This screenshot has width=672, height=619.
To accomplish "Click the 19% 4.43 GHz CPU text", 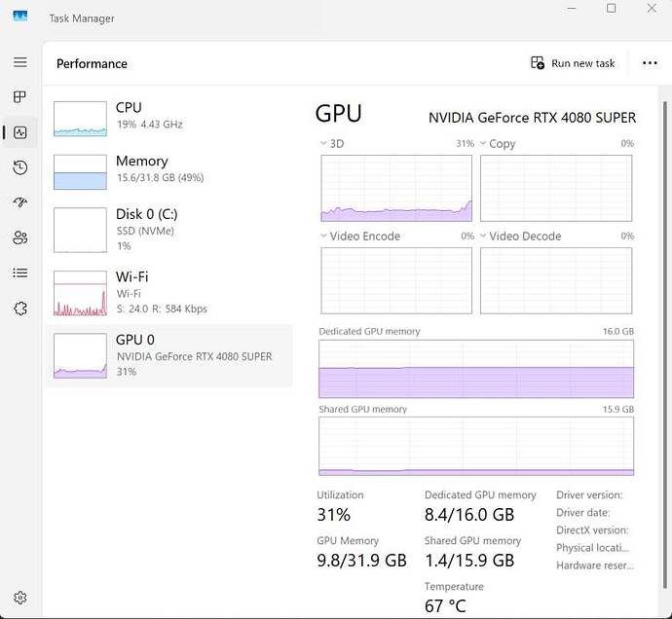I will [x=150, y=125].
